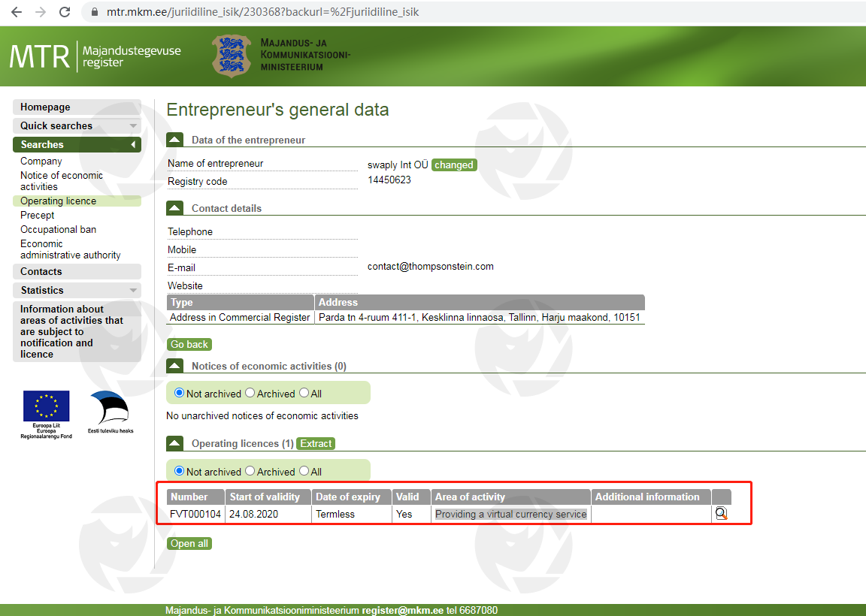
Task: Click the lock icon in address bar
Action: [94, 12]
